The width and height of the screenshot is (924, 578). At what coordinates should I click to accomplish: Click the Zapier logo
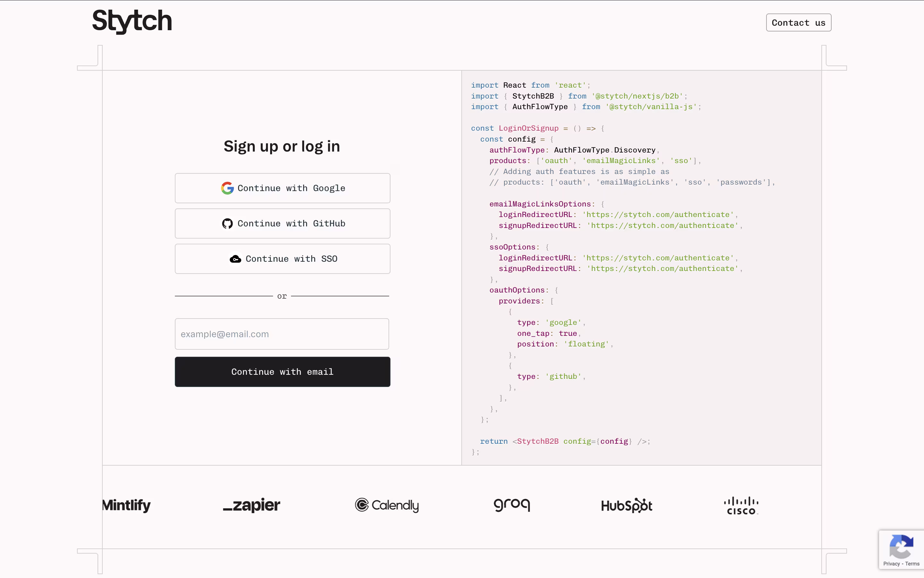pos(252,505)
